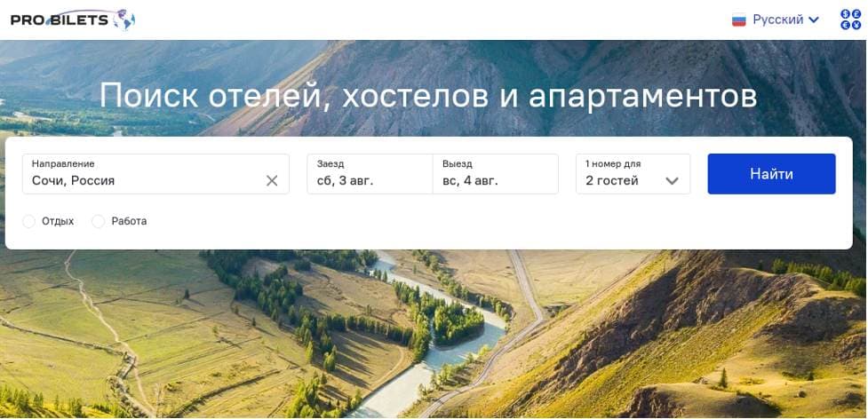Clear the Сочи, Россия destination
The image size is (868, 419).
pos(272,181)
